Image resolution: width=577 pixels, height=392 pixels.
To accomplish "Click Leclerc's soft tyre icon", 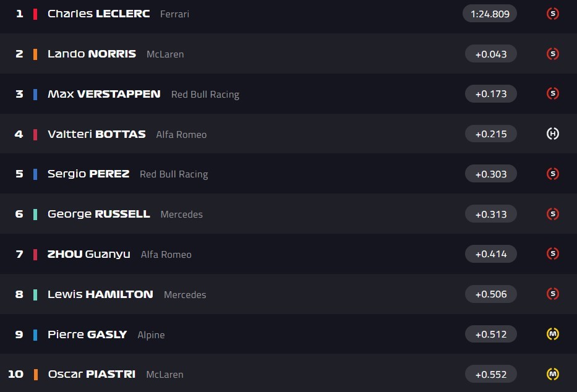I will 553,14.
